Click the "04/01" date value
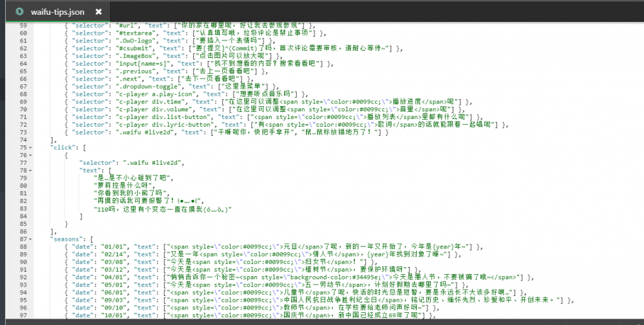Viewport: 644px width, 325px height. 115,277
